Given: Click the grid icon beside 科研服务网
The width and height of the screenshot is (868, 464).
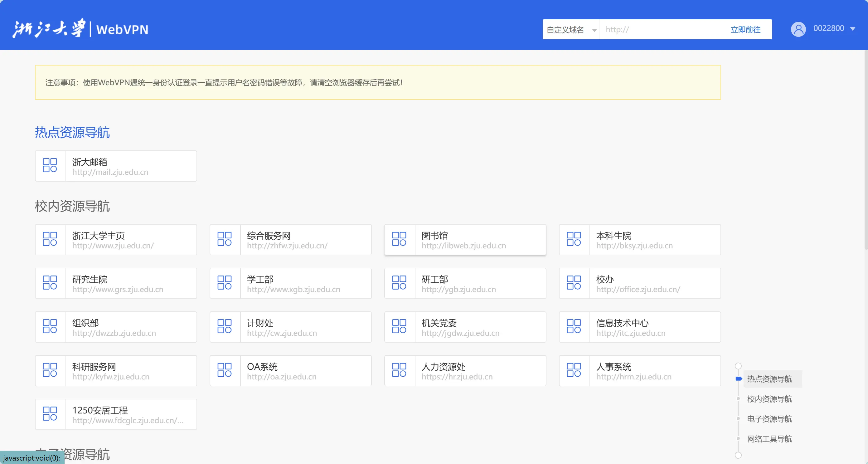Looking at the screenshot, I should 50,370.
